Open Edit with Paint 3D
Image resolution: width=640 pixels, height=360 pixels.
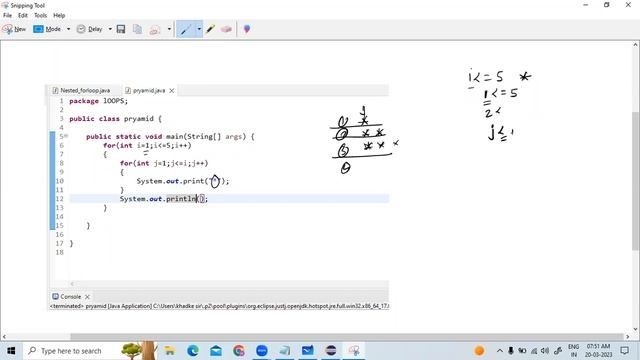pyautogui.click(x=247, y=29)
